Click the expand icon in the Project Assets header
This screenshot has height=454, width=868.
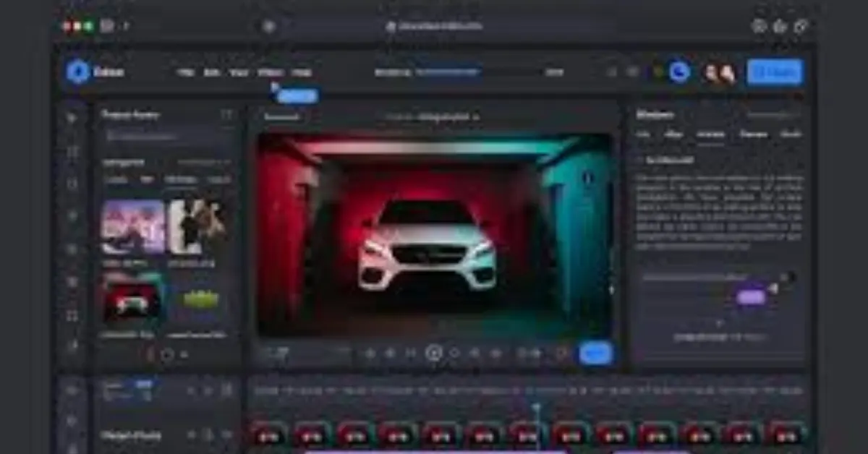227,114
